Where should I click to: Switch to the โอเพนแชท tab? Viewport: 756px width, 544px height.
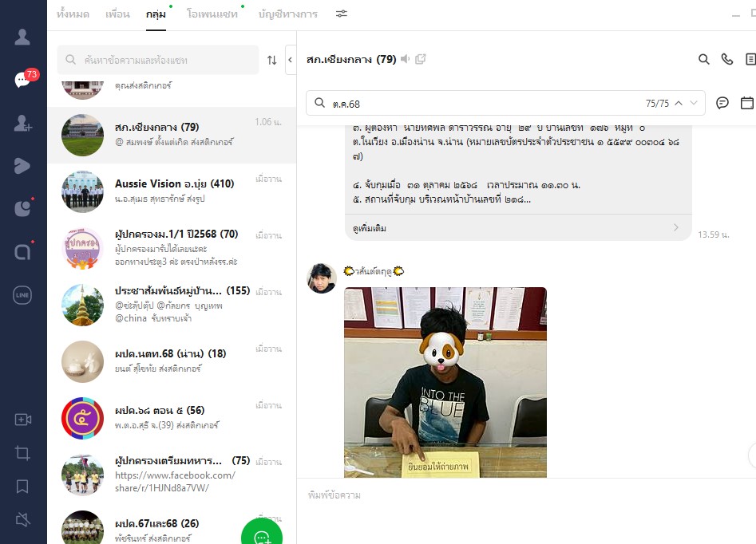click(x=212, y=14)
